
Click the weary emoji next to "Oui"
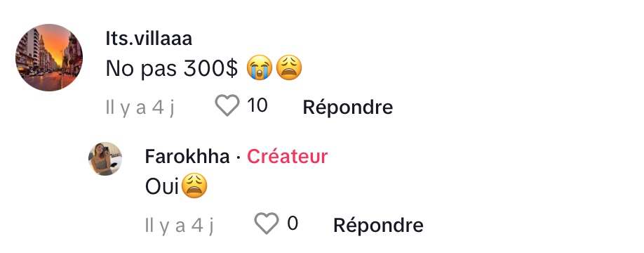tap(194, 186)
